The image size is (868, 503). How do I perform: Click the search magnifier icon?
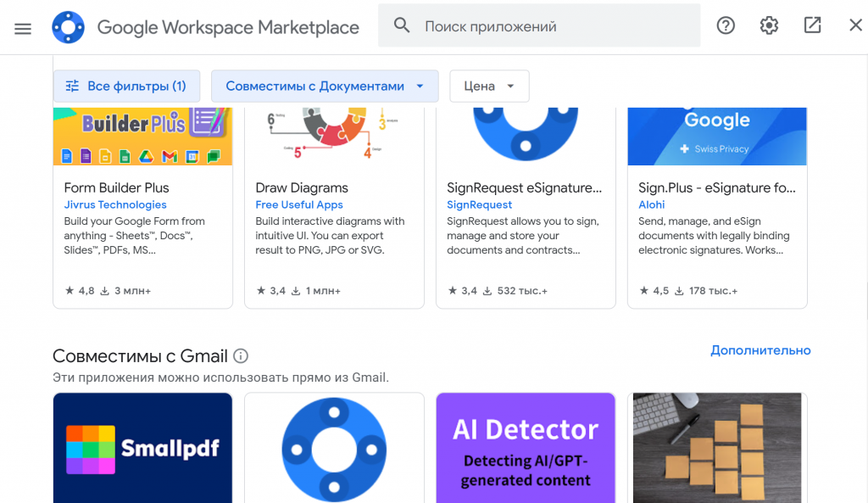tap(402, 26)
